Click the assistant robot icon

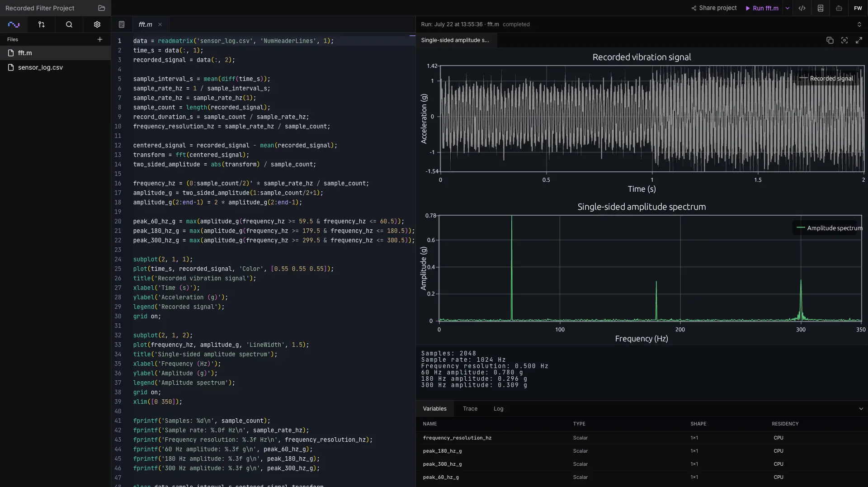click(x=839, y=8)
